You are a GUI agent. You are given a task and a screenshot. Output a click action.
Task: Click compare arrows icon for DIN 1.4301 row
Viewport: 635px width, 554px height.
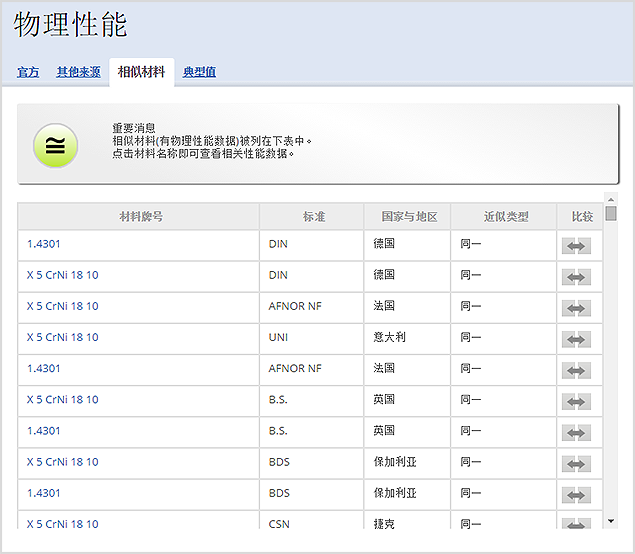576,246
